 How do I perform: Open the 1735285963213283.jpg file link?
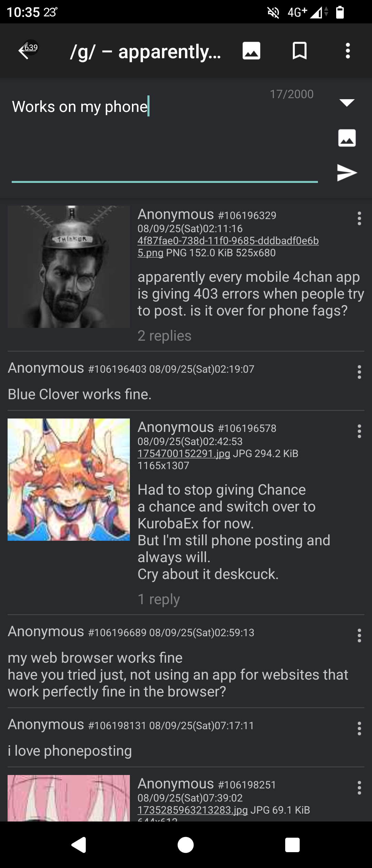point(193,810)
